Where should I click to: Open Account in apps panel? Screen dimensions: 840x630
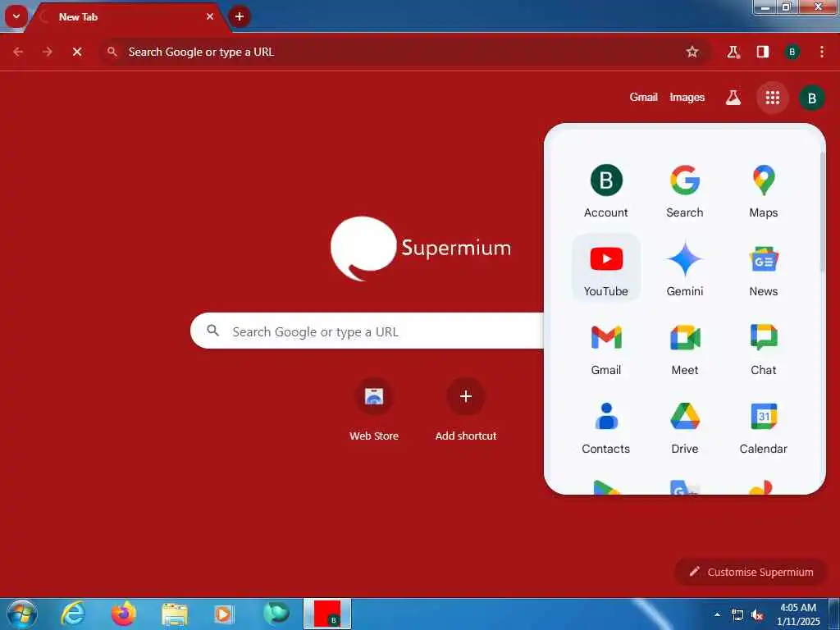click(606, 191)
